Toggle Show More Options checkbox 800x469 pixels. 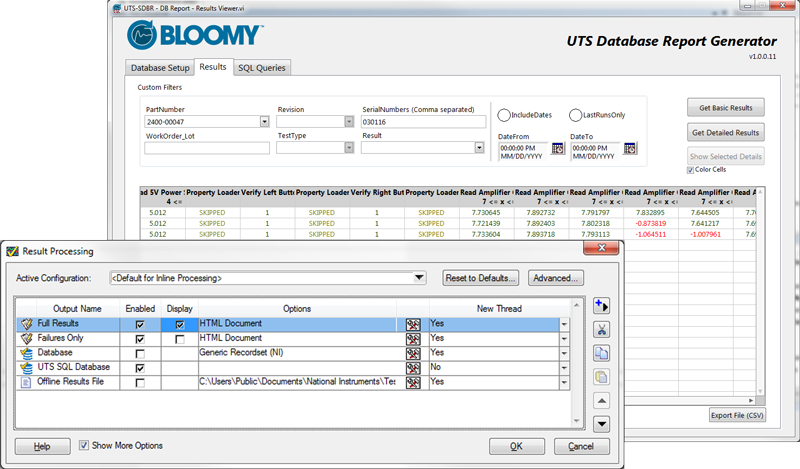click(84, 445)
